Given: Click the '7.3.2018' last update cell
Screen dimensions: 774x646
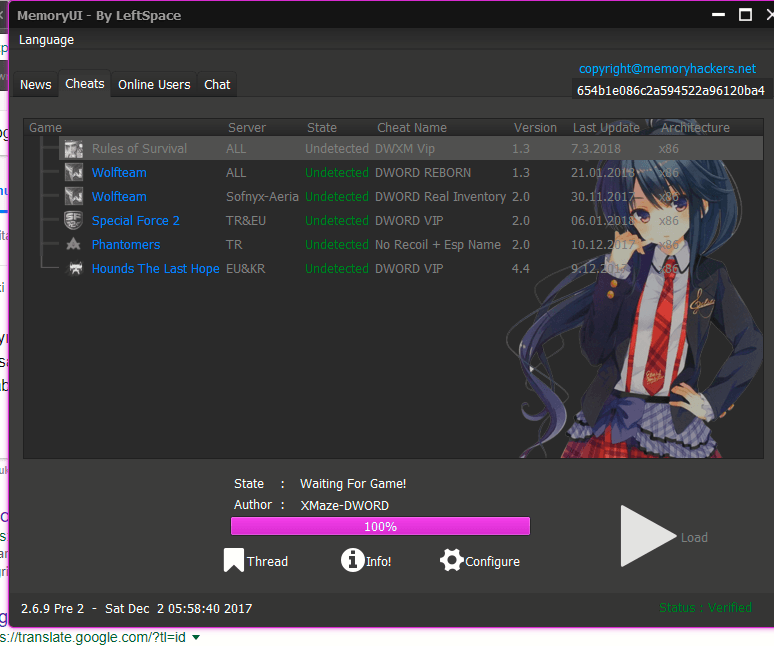Looking at the screenshot, I should point(596,149).
